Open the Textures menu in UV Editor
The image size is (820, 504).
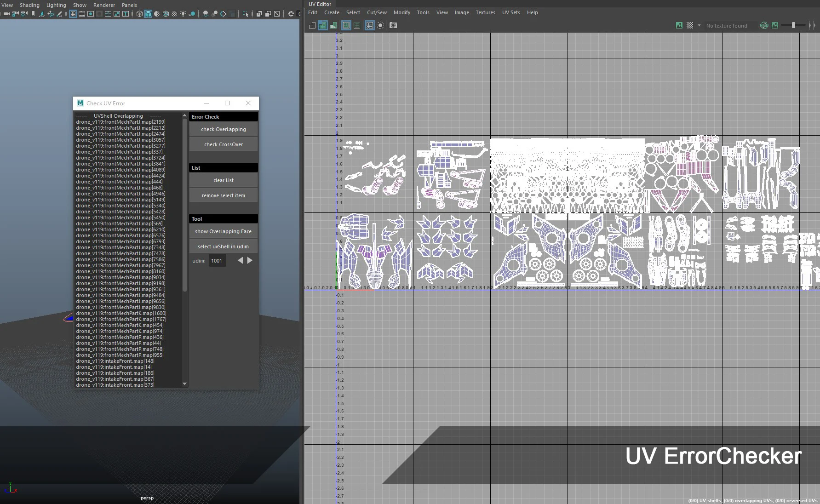[485, 12]
